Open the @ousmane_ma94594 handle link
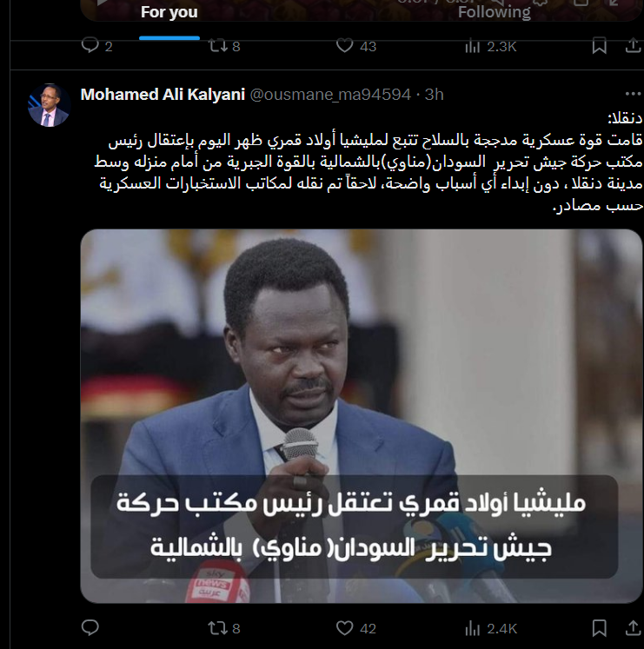 click(x=330, y=95)
